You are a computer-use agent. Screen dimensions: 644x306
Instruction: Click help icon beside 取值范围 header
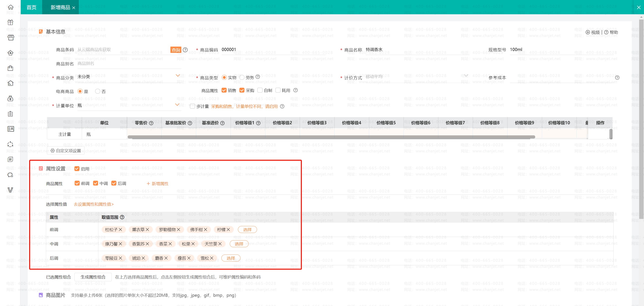(x=122, y=217)
